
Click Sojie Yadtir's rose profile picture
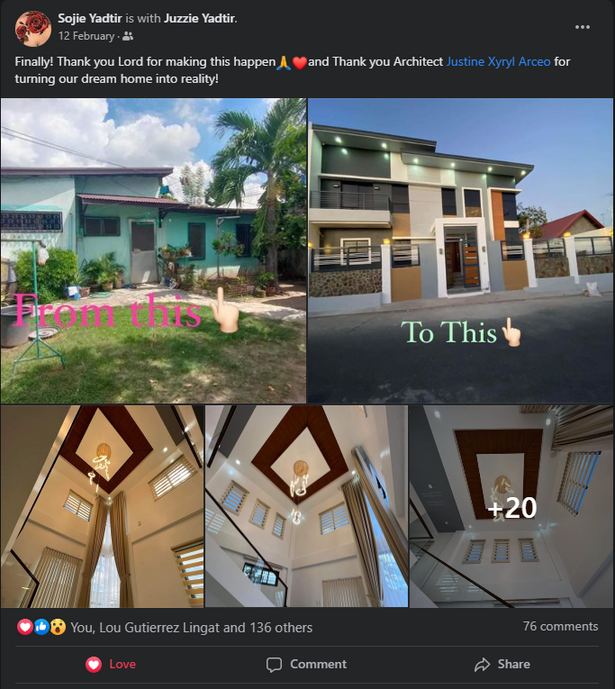tap(33, 29)
